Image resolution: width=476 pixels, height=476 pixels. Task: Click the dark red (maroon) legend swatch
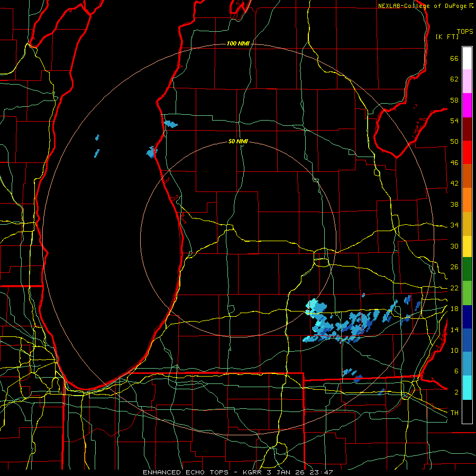467,129
